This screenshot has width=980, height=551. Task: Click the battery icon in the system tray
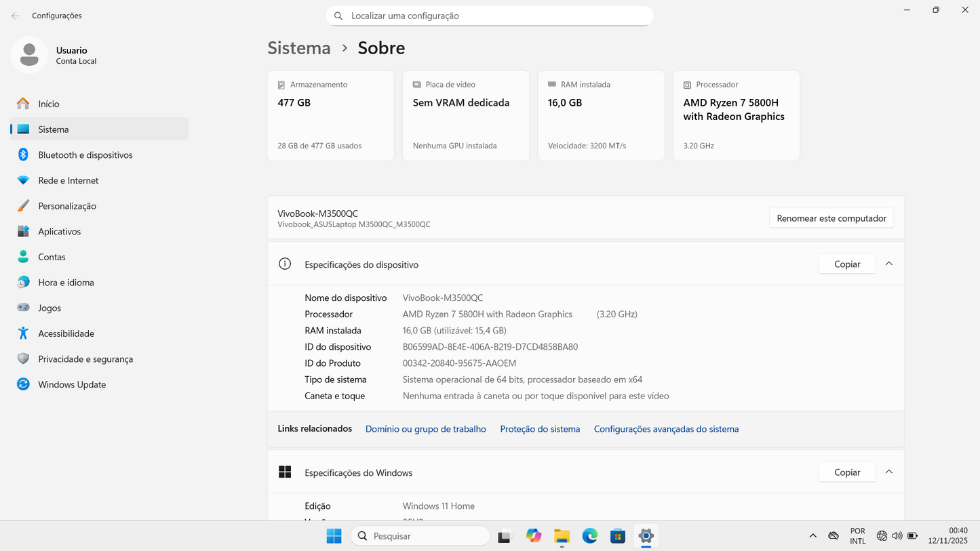coord(913,535)
